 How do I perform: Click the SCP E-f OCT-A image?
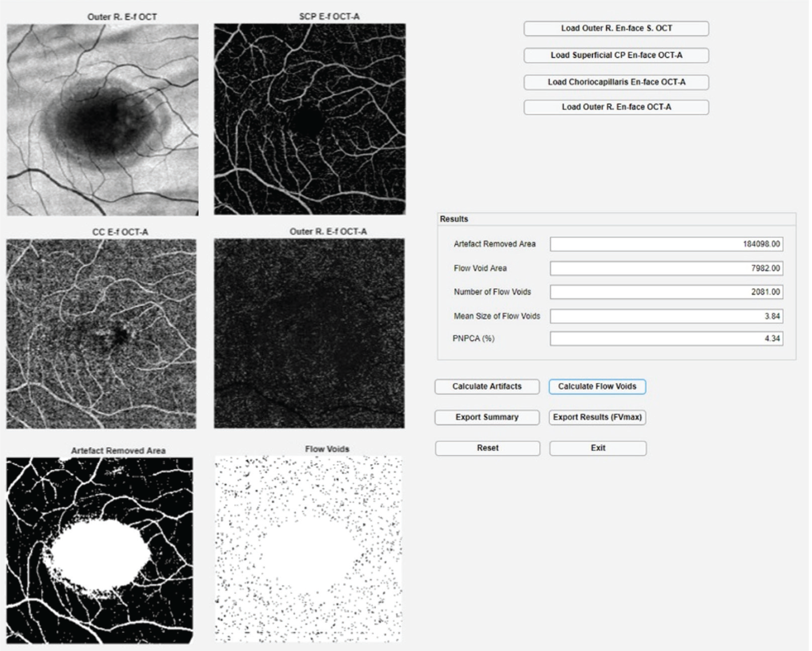310,119
